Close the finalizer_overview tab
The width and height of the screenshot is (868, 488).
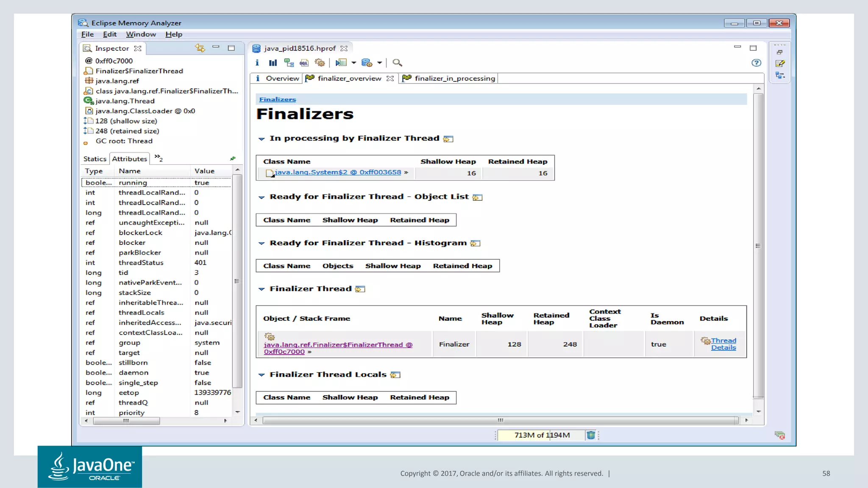click(x=390, y=78)
